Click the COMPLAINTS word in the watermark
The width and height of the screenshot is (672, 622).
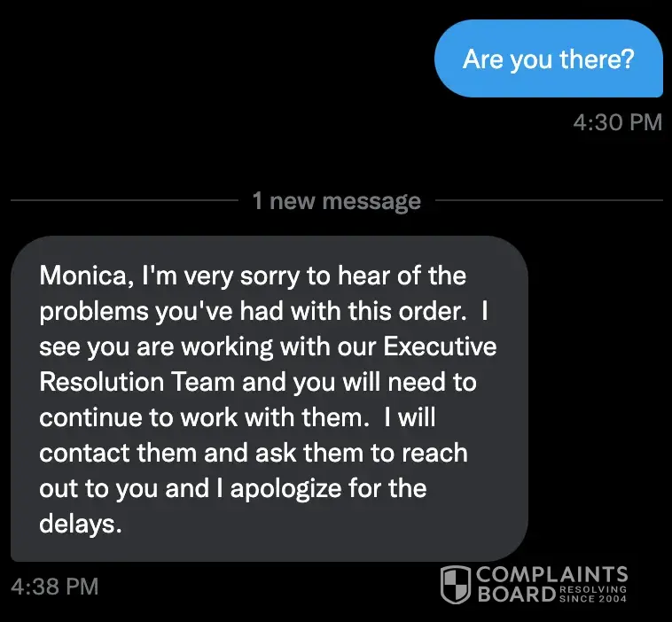coord(552,574)
